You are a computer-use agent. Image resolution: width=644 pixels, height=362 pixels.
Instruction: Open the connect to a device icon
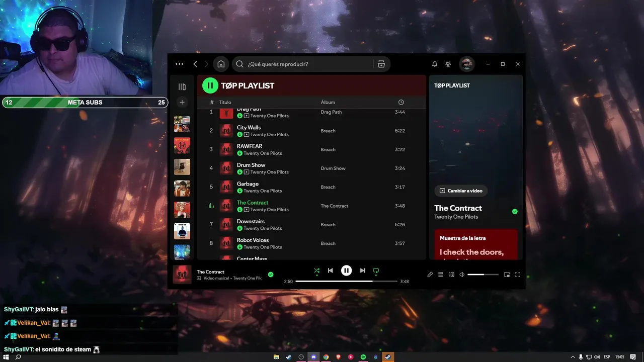(451, 275)
